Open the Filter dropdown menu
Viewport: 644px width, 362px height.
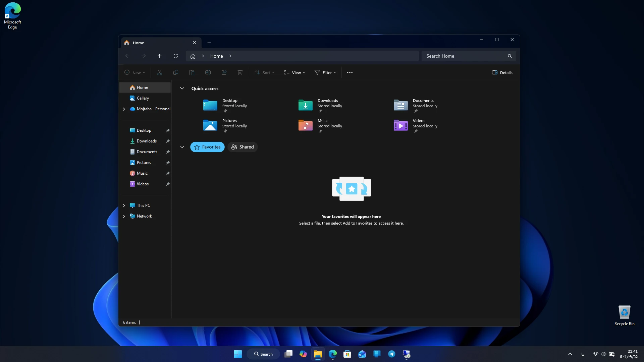pos(325,72)
